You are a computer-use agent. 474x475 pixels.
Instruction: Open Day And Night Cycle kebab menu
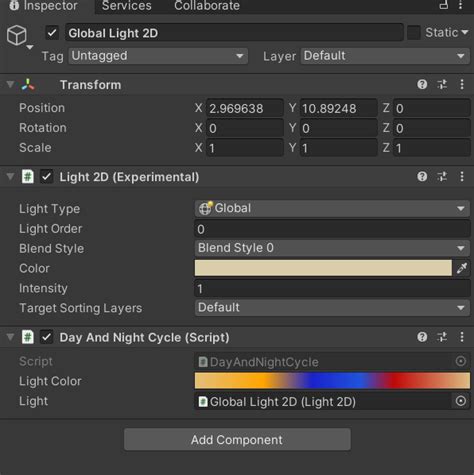(462, 337)
